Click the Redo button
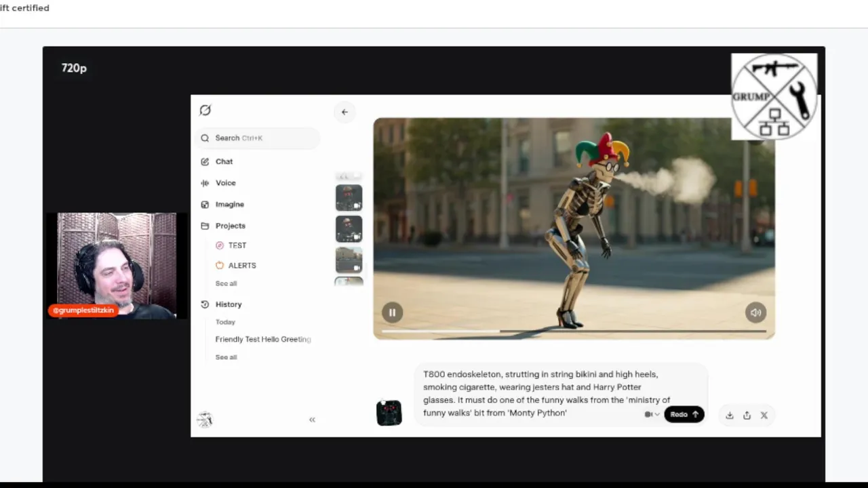868x488 pixels. click(x=684, y=414)
